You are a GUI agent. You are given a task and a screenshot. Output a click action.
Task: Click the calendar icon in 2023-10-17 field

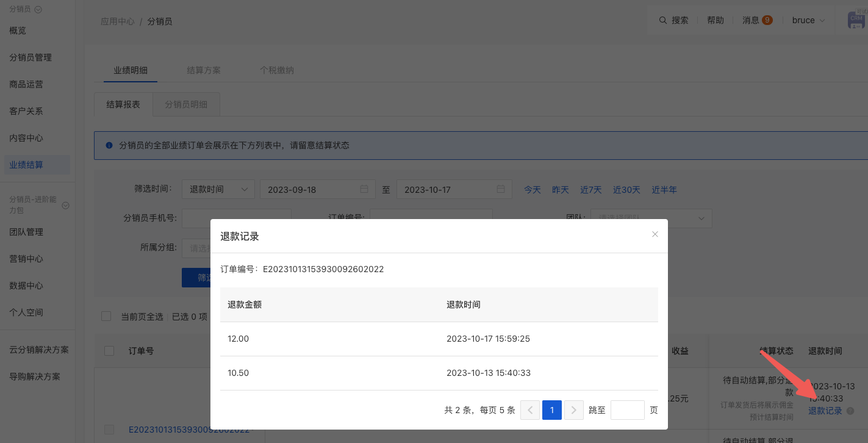(x=501, y=189)
